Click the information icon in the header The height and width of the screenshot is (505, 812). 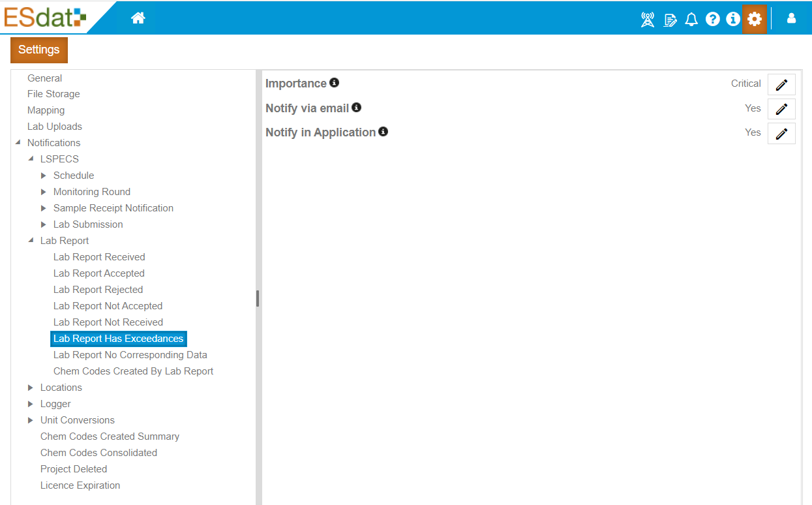pyautogui.click(x=733, y=19)
